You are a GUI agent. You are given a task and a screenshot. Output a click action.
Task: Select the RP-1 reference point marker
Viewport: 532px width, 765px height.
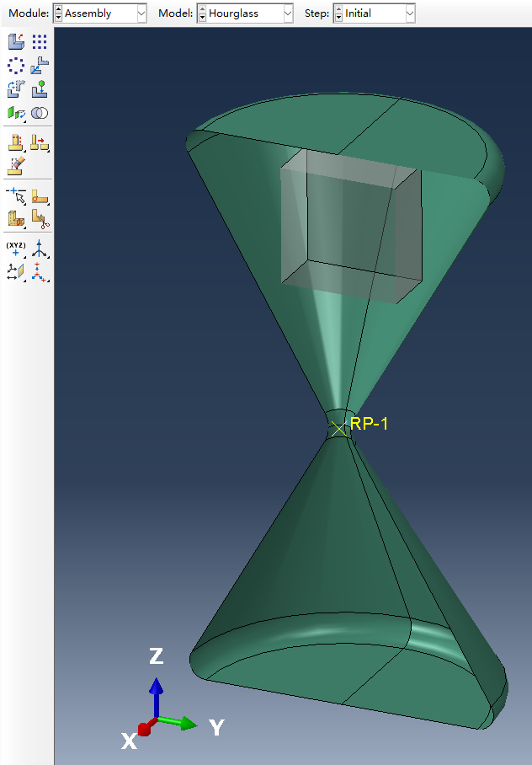(338, 429)
